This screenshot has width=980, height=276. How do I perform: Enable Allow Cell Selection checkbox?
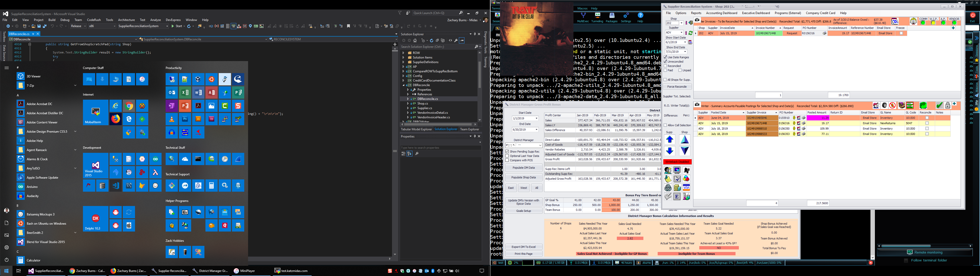pyautogui.click(x=665, y=125)
